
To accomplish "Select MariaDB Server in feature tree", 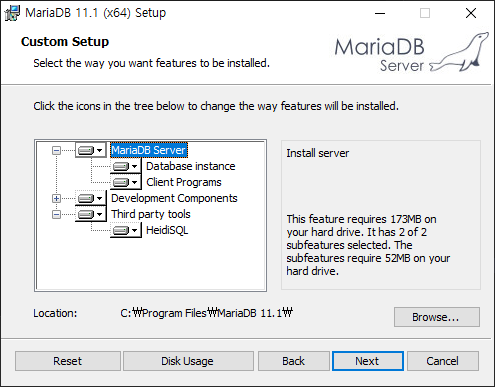I will click(x=148, y=150).
